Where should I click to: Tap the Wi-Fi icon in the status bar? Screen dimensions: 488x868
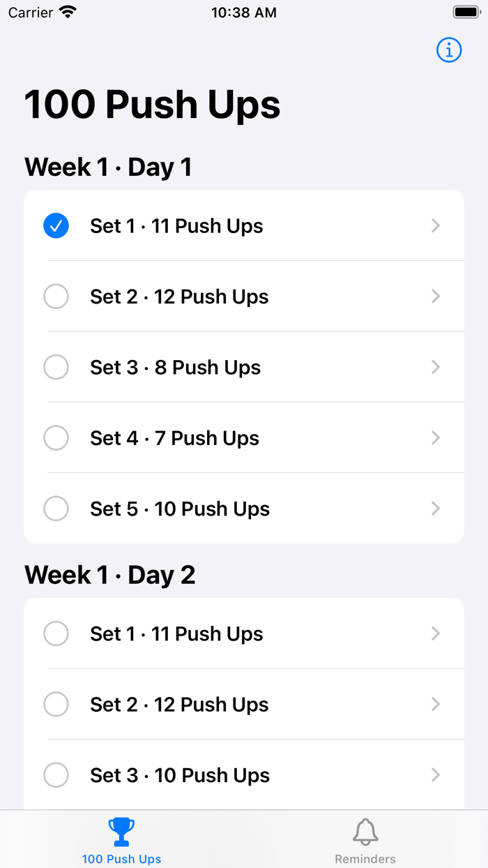pyautogui.click(x=68, y=12)
